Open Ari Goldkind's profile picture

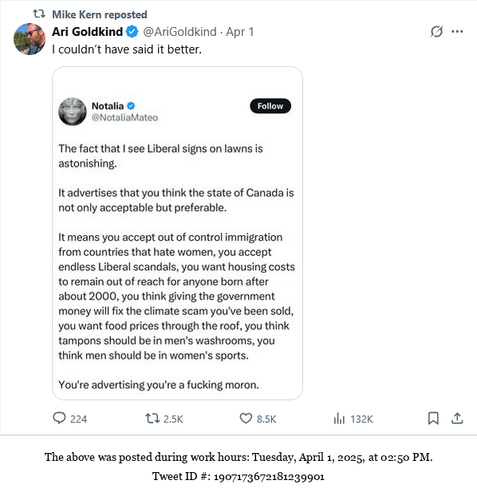pos(30,39)
